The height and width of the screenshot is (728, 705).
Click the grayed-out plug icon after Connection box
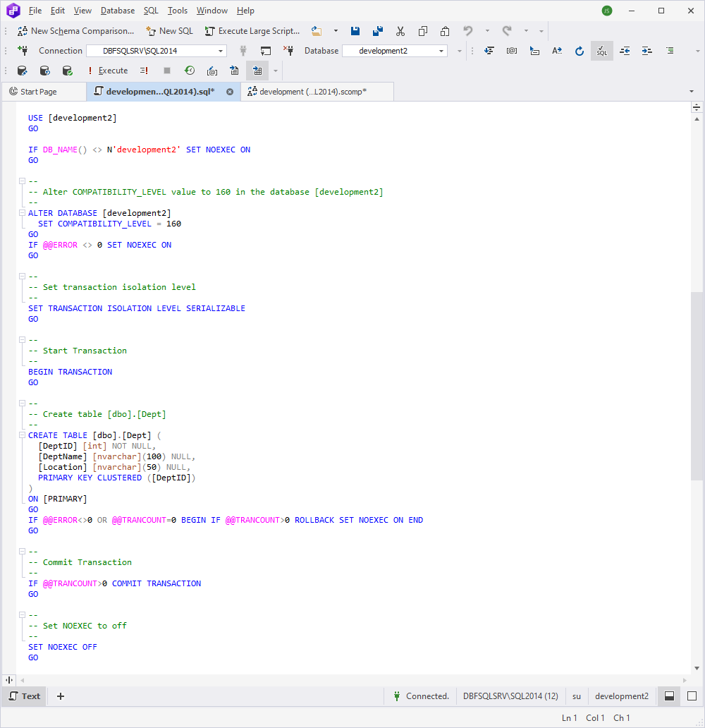click(x=243, y=51)
